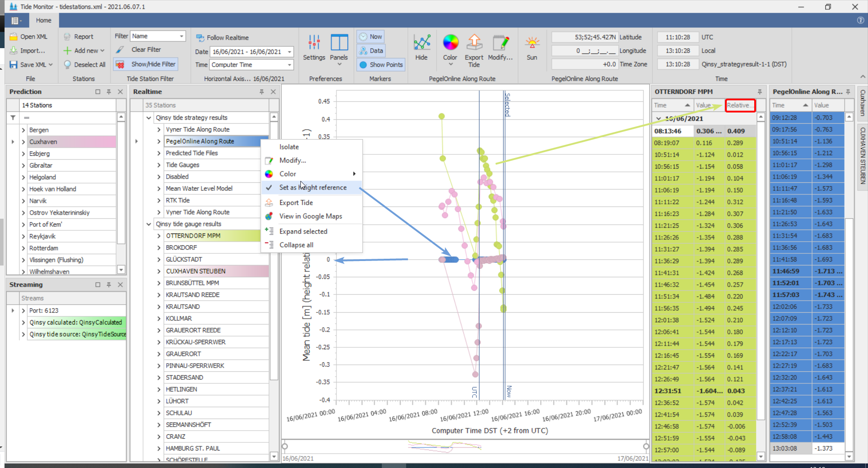
Task: Click the Clear Filter button
Action: coord(146,49)
